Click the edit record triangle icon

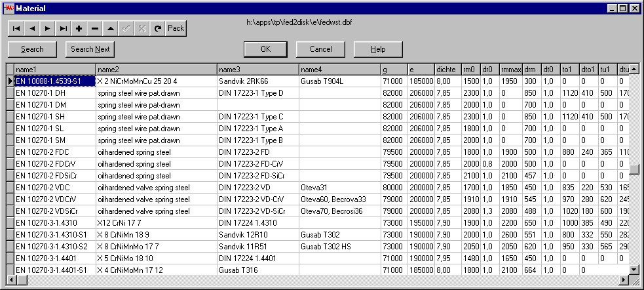click(111, 28)
